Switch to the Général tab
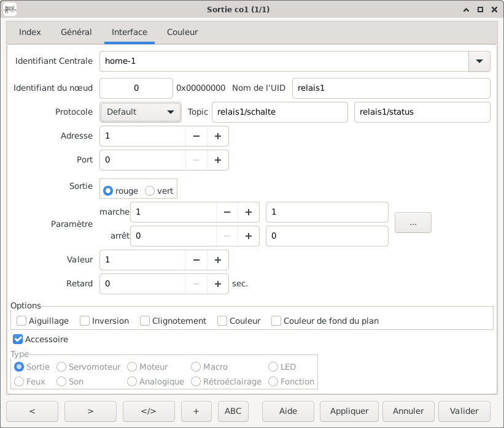504x428 pixels. click(76, 32)
